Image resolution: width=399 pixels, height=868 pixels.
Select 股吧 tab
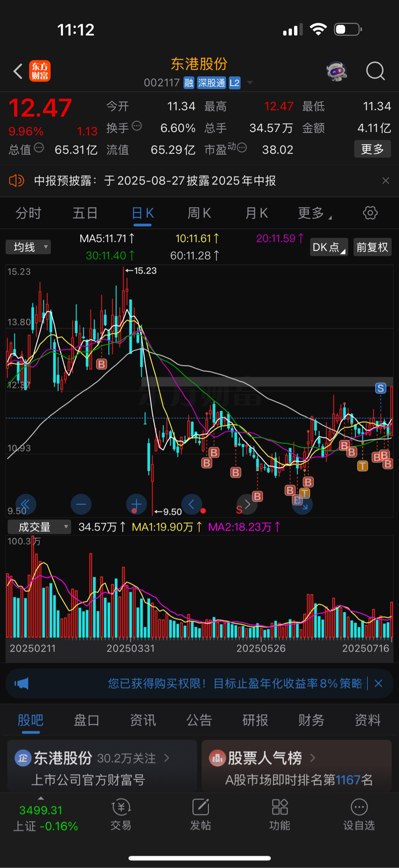click(x=31, y=720)
